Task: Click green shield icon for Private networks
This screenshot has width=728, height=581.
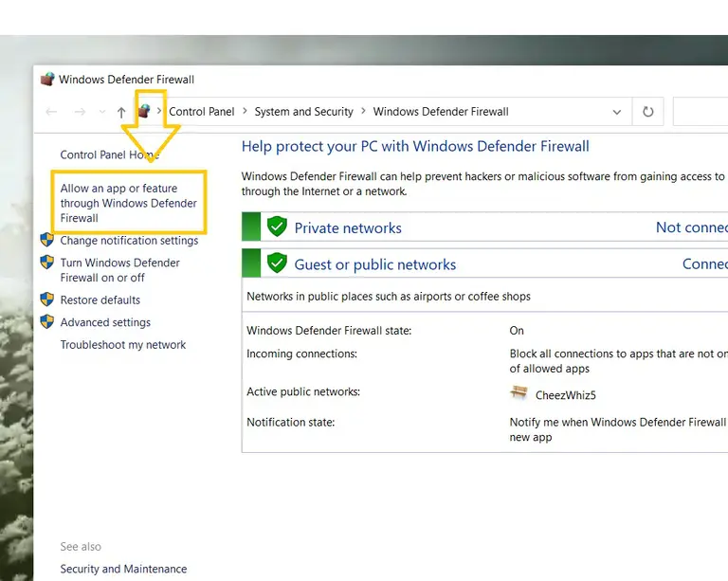Action: pos(277,227)
